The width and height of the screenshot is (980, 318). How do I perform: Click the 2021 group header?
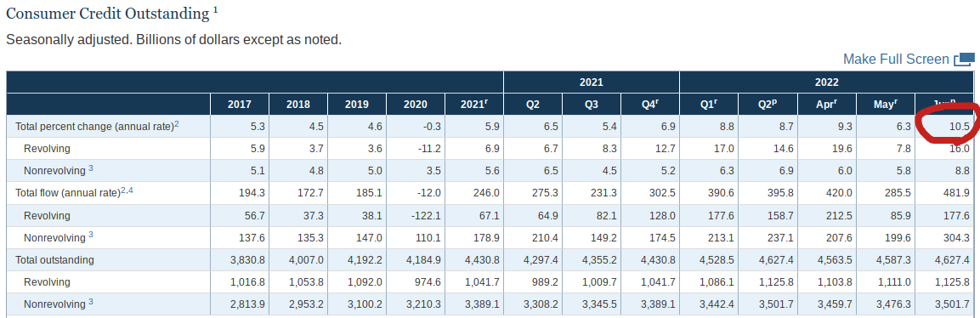click(592, 82)
